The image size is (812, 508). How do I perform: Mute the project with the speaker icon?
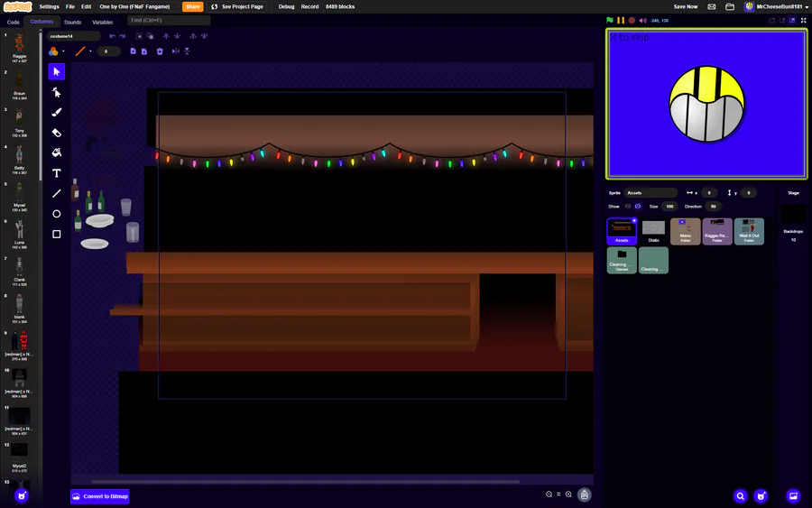pos(642,21)
